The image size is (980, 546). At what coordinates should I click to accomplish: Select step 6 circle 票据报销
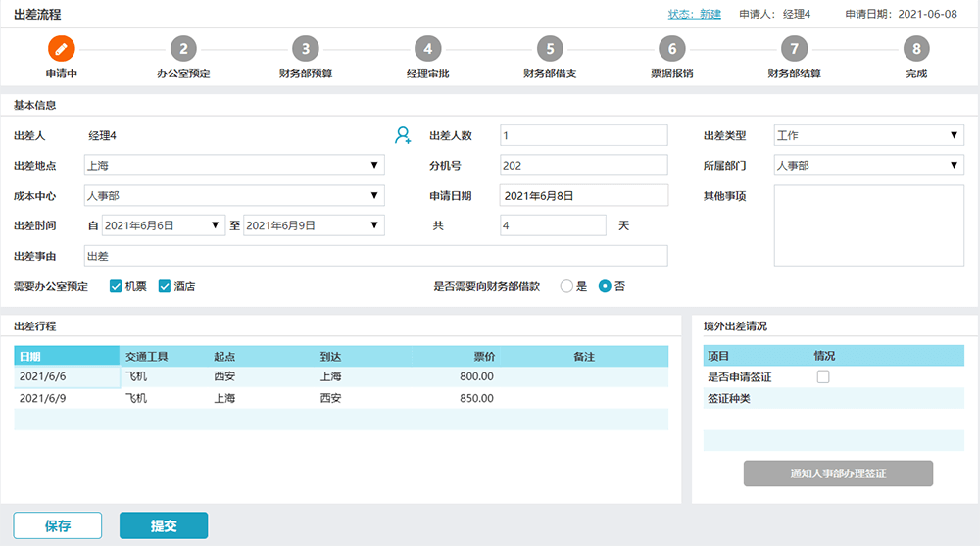672,49
